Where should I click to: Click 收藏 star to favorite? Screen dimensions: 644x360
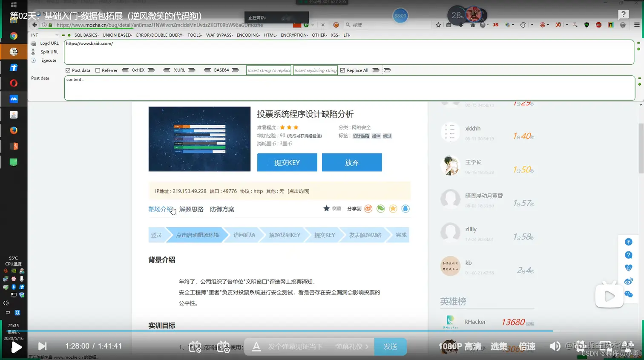point(327,208)
